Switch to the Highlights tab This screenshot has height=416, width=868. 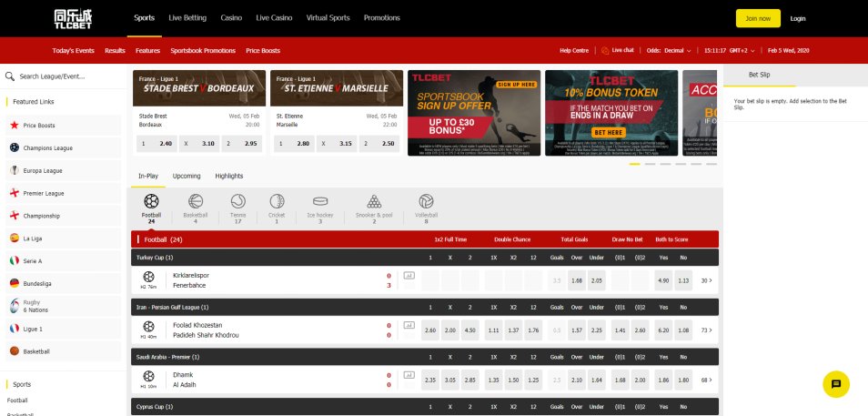coord(228,177)
